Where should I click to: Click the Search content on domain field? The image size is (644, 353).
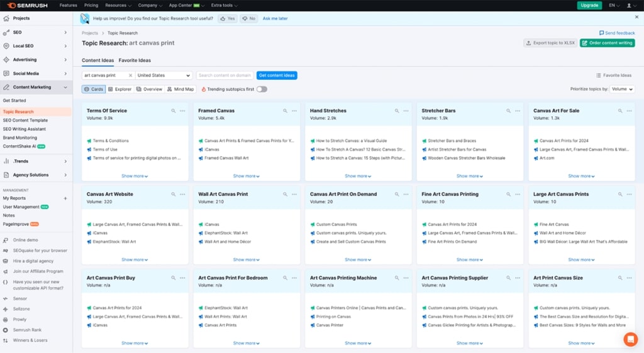[x=225, y=75]
